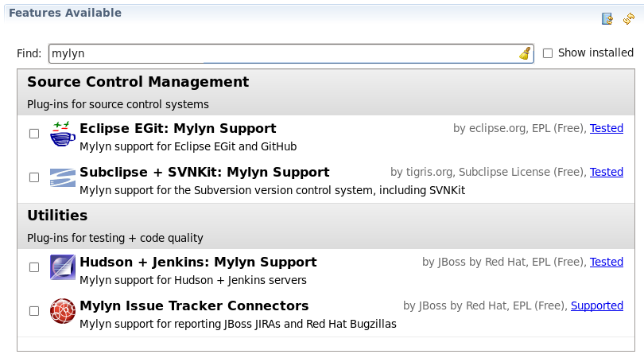The image size is (644, 358).
Task: Check Mylyn Issue Tracker Connectors box
Action: (34, 311)
